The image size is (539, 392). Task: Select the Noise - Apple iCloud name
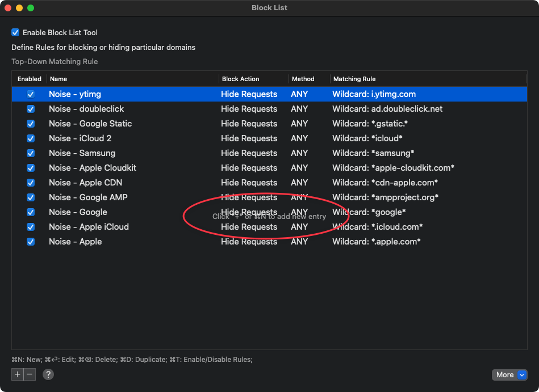click(x=89, y=227)
